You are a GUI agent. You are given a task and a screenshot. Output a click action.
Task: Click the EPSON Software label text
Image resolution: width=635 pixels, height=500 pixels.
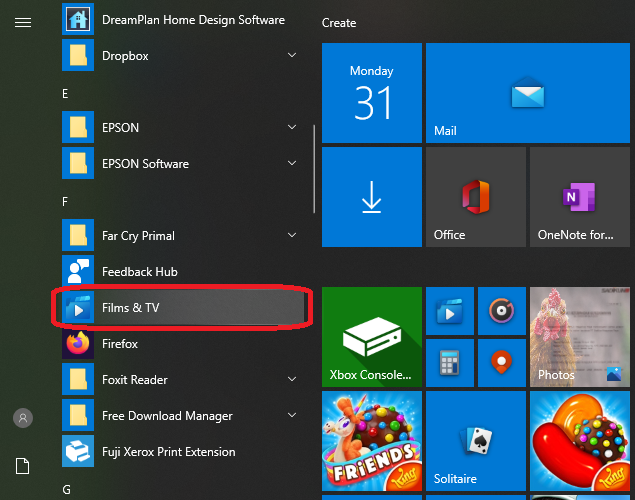pyautogui.click(x=145, y=164)
